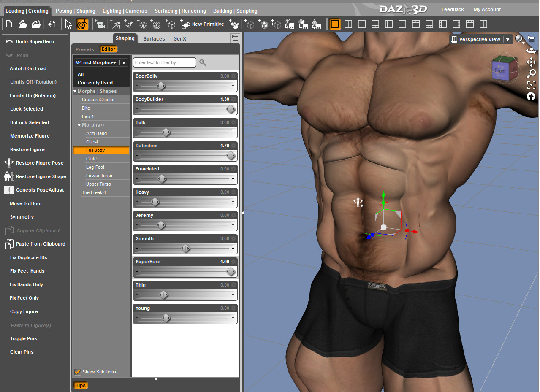
Task: Open a file with the folder icon
Action: point(23,24)
